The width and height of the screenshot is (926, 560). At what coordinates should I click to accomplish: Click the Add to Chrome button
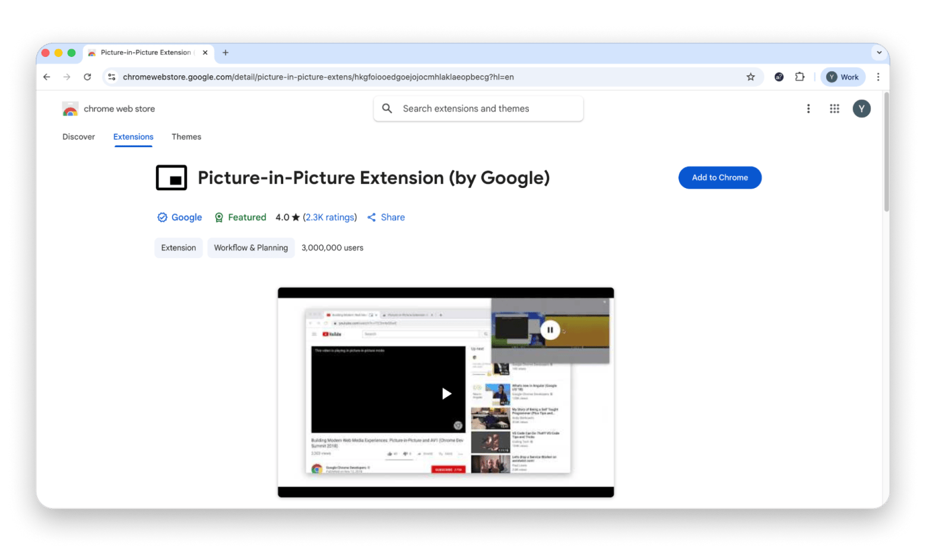pyautogui.click(x=719, y=177)
